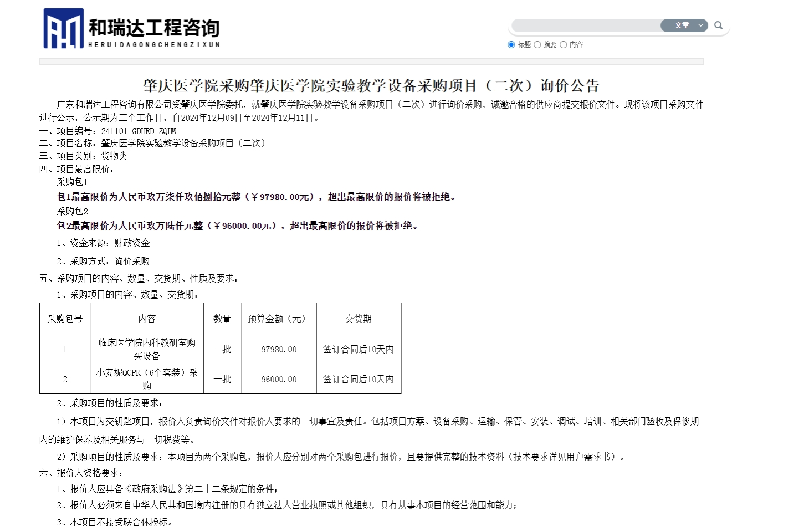809x532 pixels.
Task: Click the 预算金额（元） table header
Action: pyautogui.click(x=279, y=319)
